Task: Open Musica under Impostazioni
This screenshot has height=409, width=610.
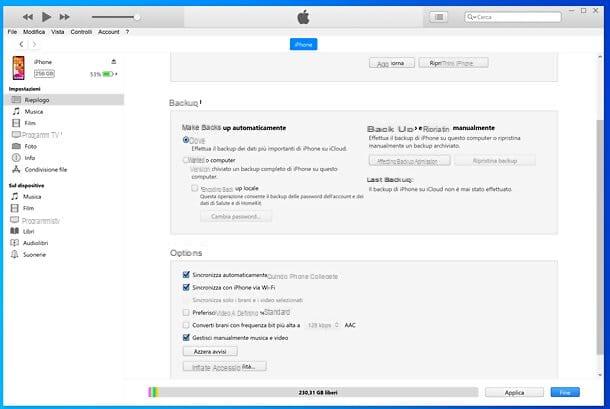Action: point(33,112)
